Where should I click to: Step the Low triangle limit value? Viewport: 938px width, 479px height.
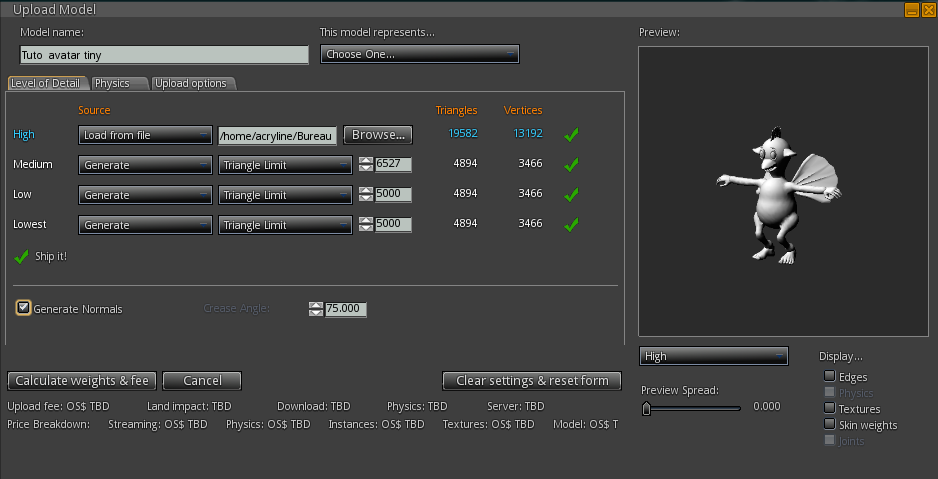(366, 194)
